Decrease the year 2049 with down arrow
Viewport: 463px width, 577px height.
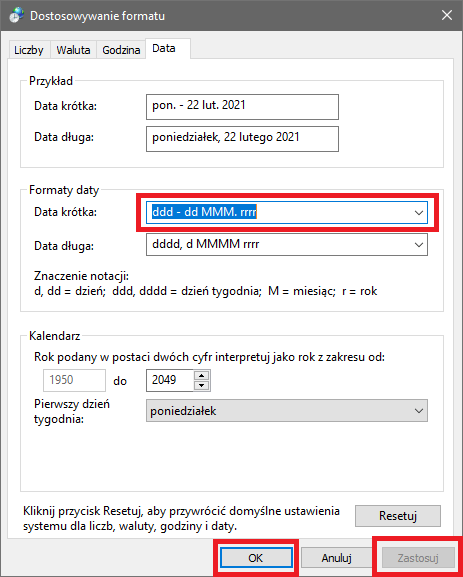[201, 385]
